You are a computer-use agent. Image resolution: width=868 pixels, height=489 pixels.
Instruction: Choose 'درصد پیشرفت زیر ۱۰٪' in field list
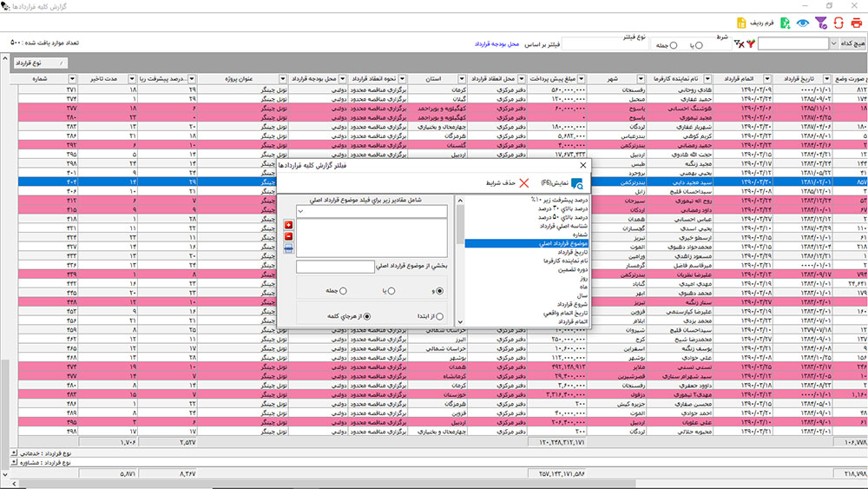(559, 200)
